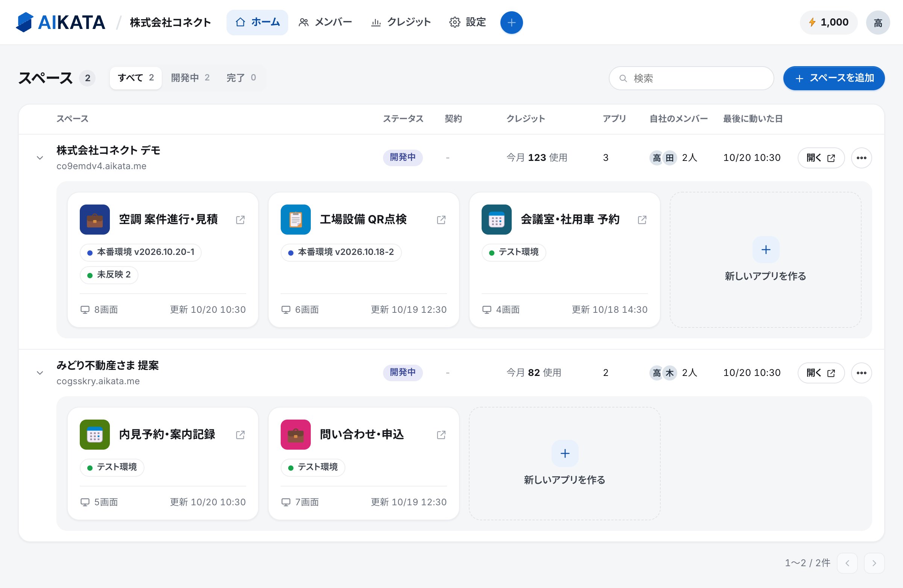
Task: Go to the ホーム tab
Action: click(257, 22)
